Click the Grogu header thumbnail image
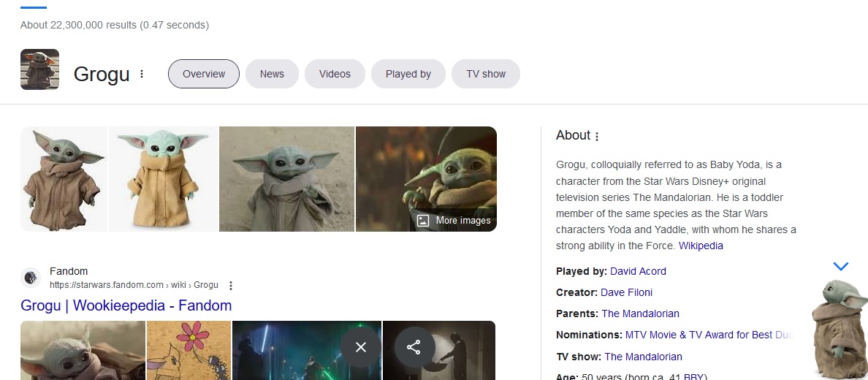 40,69
